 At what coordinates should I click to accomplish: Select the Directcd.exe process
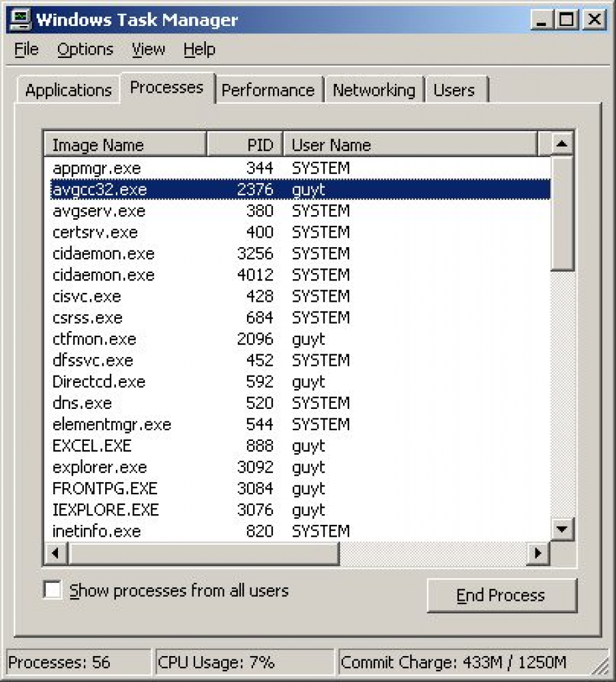tap(298, 382)
